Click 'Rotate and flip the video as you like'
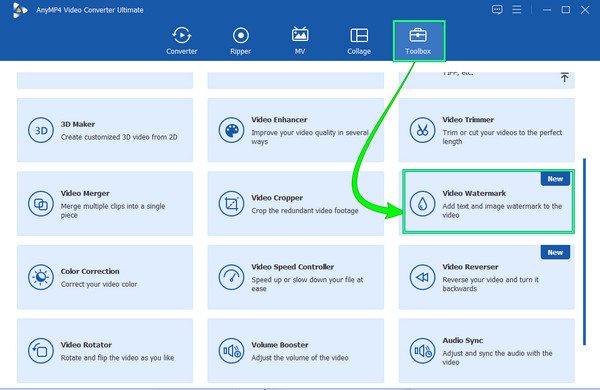600x390 pixels. tap(117, 357)
